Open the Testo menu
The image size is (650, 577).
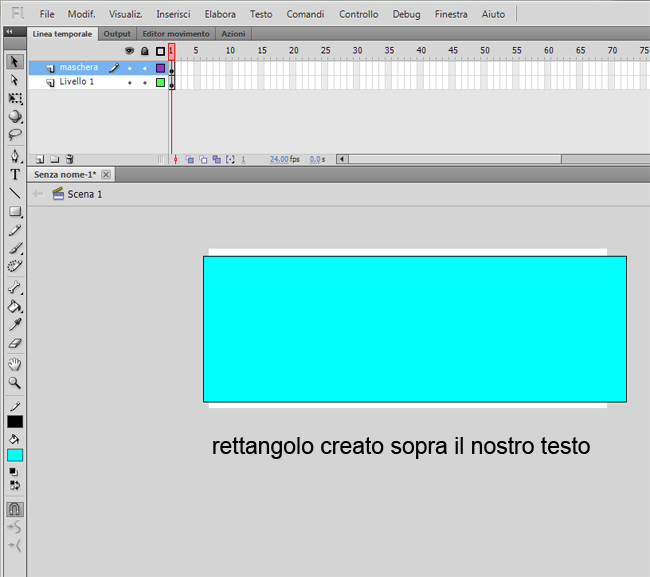(x=261, y=14)
